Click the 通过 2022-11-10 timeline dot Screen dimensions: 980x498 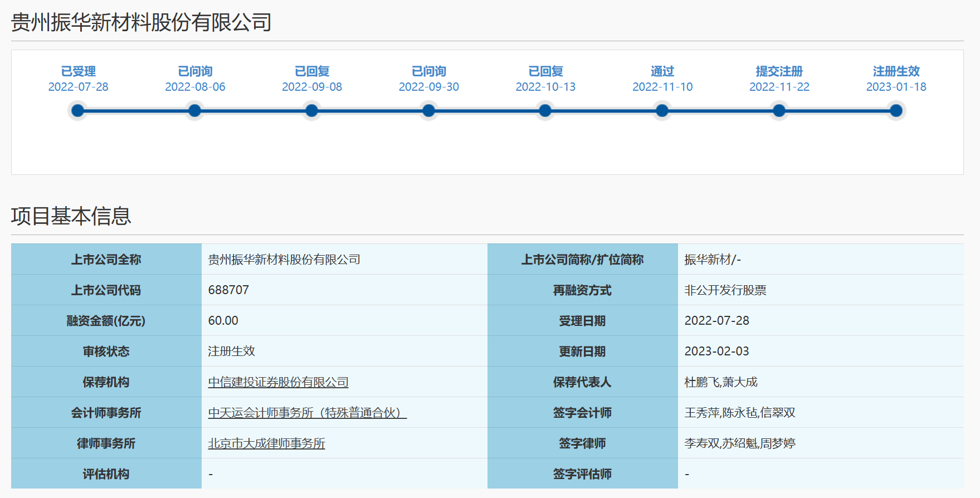pyautogui.click(x=662, y=111)
